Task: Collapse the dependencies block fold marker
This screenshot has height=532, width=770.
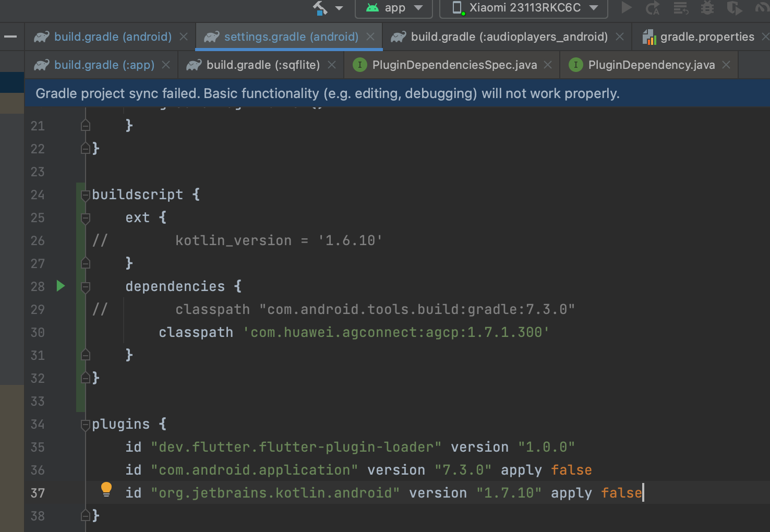Action: pos(86,287)
